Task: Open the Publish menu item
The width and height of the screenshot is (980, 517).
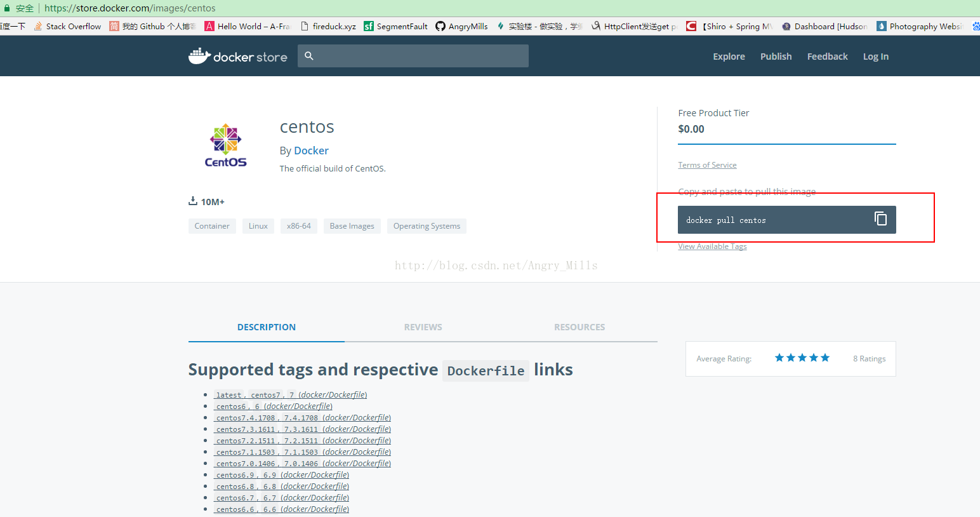Action: point(776,57)
